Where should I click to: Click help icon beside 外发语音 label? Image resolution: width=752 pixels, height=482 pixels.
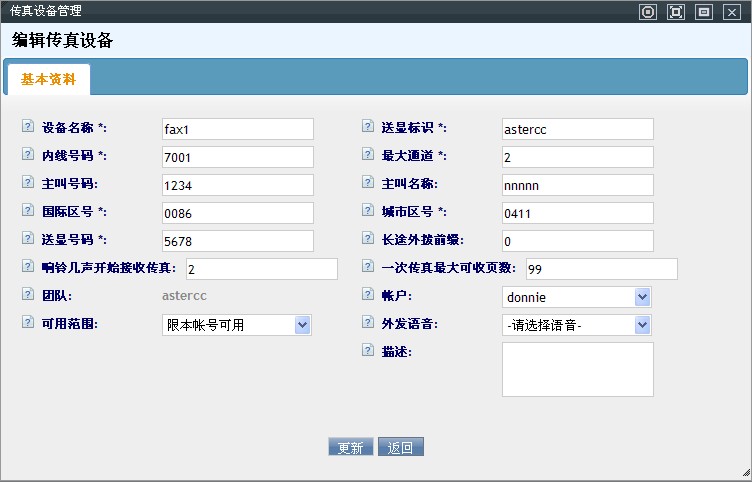pos(367,324)
